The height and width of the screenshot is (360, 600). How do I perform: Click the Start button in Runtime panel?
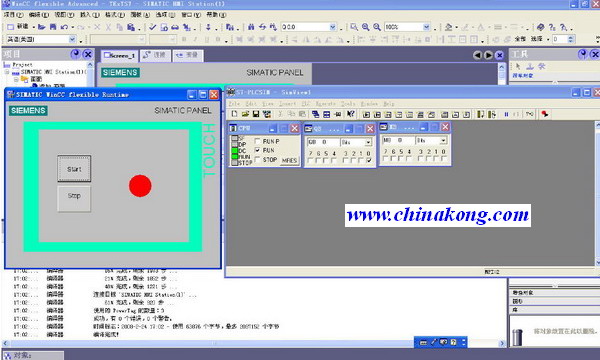(74, 169)
